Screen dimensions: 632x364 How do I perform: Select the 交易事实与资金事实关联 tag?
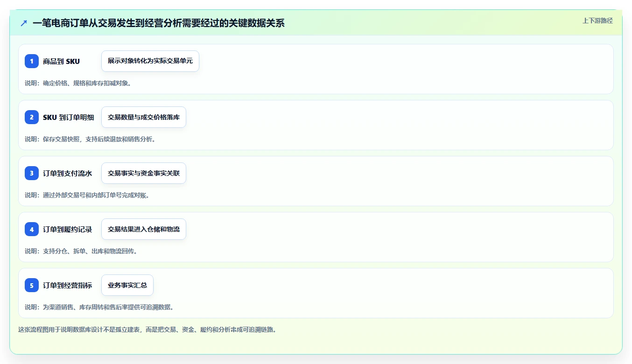(144, 173)
